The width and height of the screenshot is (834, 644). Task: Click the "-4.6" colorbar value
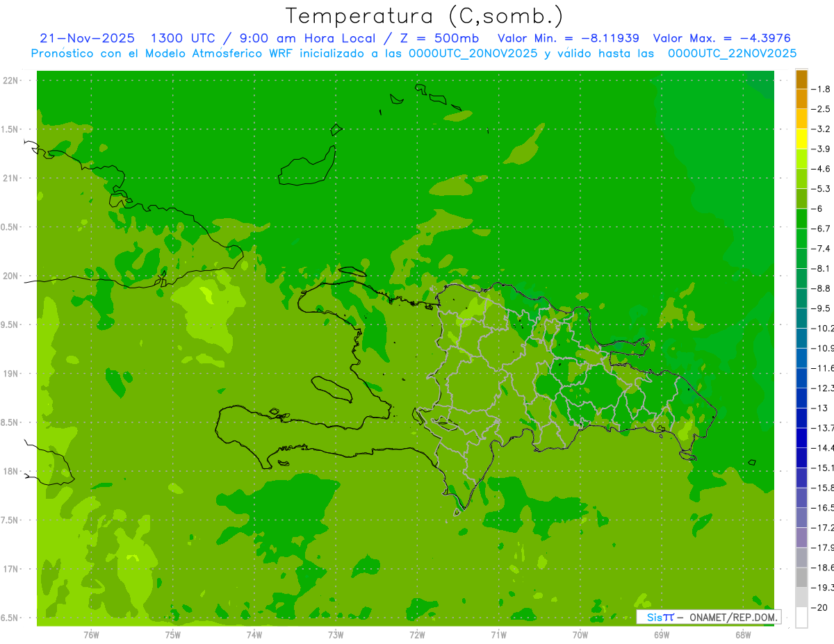coord(821,169)
